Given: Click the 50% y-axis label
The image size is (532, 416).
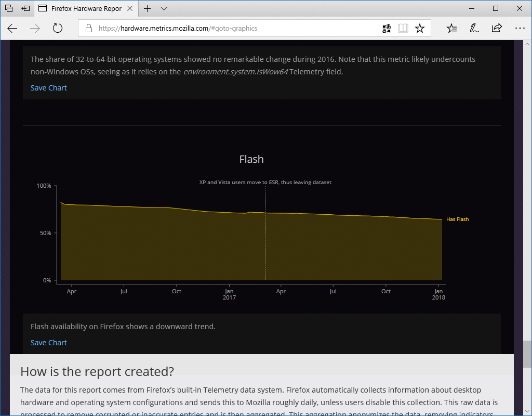Looking at the screenshot, I should coord(46,233).
